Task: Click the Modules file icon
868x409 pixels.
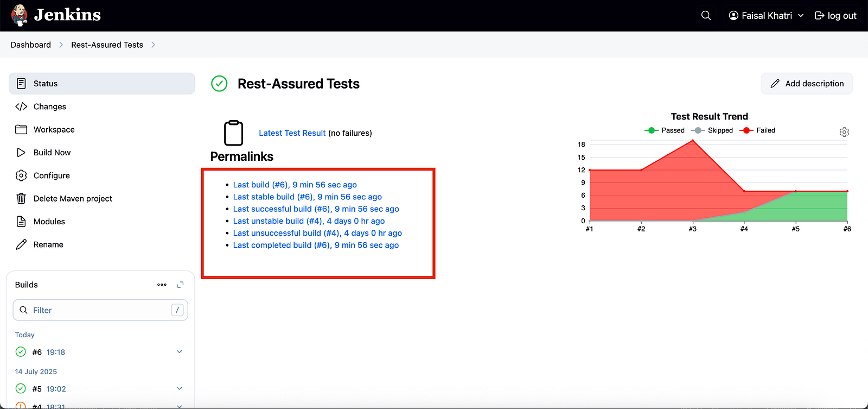Action: pos(21,222)
